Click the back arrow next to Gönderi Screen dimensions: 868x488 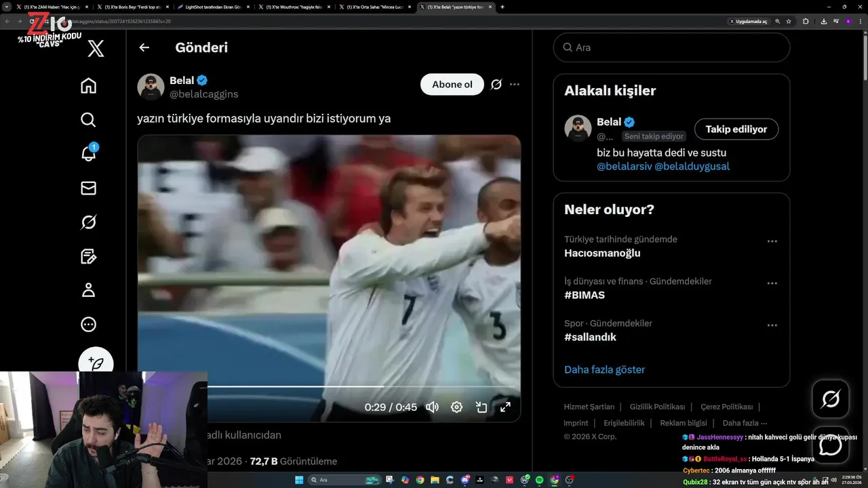144,47
